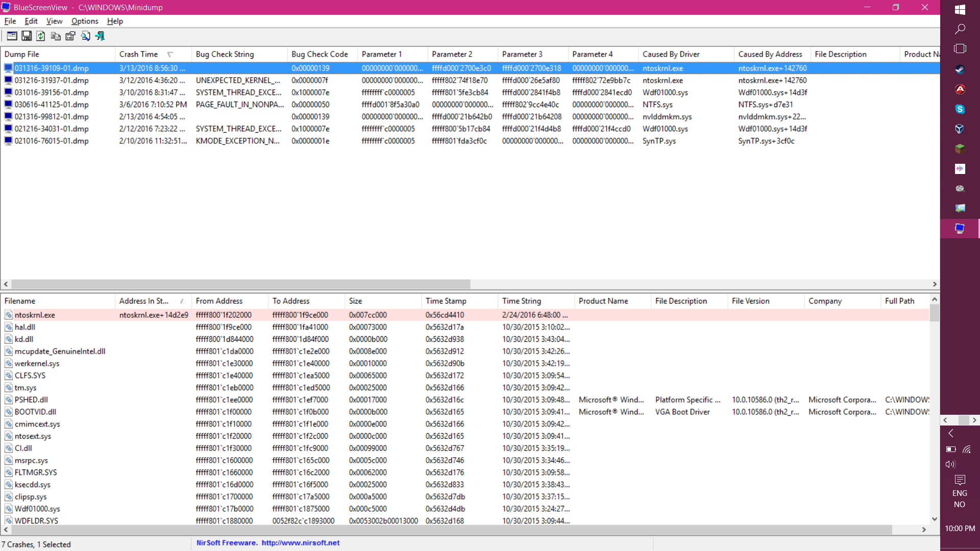Click nvlddmkm.sys in Caused By Driver column
980x551 pixels.
click(x=667, y=117)
